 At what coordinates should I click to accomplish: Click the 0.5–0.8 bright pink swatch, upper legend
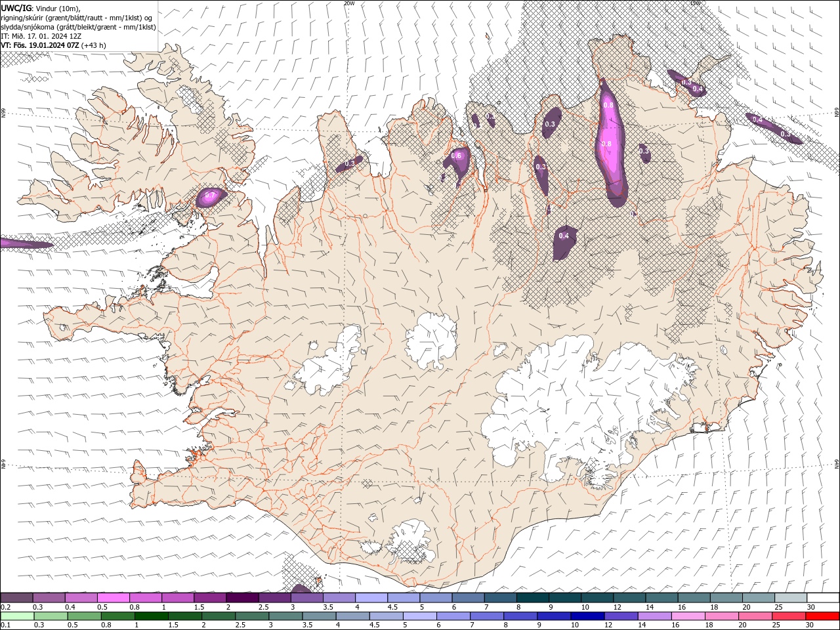point(113,598)
